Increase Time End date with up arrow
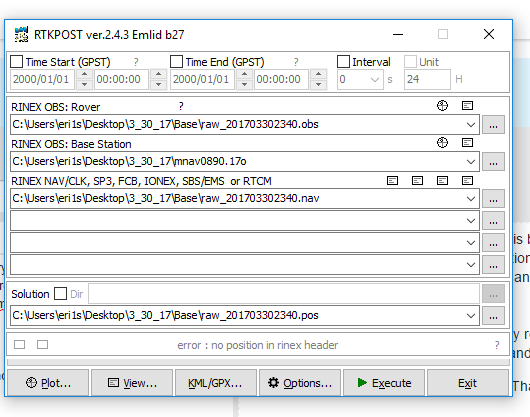The height and width of the screenshot is (417, 530). pyautogui.click(x=244, y=74)
